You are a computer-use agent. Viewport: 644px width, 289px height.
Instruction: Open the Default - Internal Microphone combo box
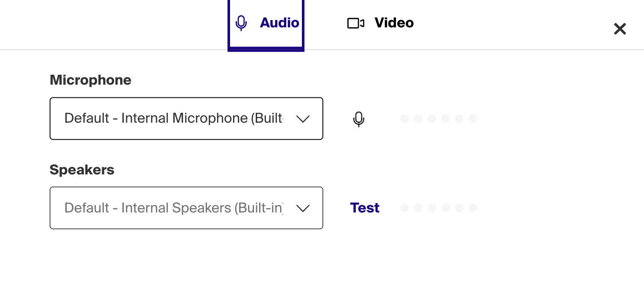pyautogui.click(x=186, y=118)
